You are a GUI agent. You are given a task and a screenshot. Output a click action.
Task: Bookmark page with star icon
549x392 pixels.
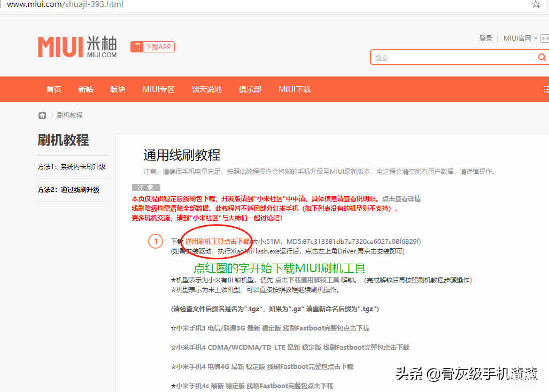(x=536, y=4)
